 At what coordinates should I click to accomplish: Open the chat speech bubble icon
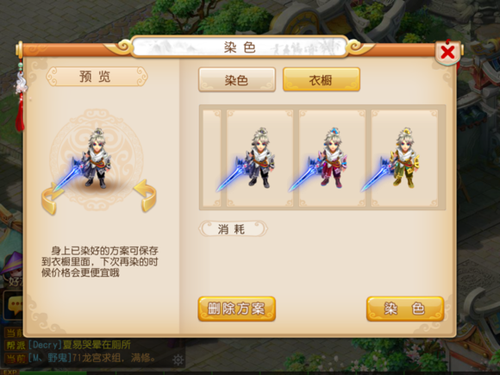(x=13, y=306)
